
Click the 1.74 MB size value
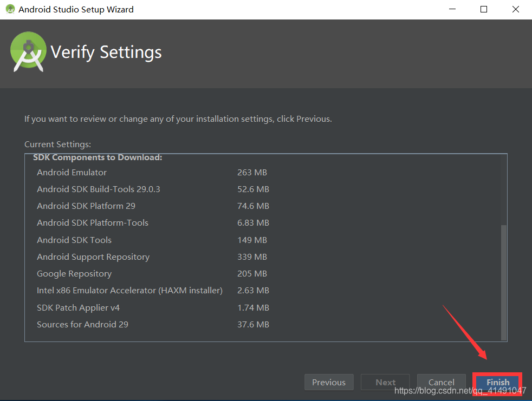[x=253, y=308]
